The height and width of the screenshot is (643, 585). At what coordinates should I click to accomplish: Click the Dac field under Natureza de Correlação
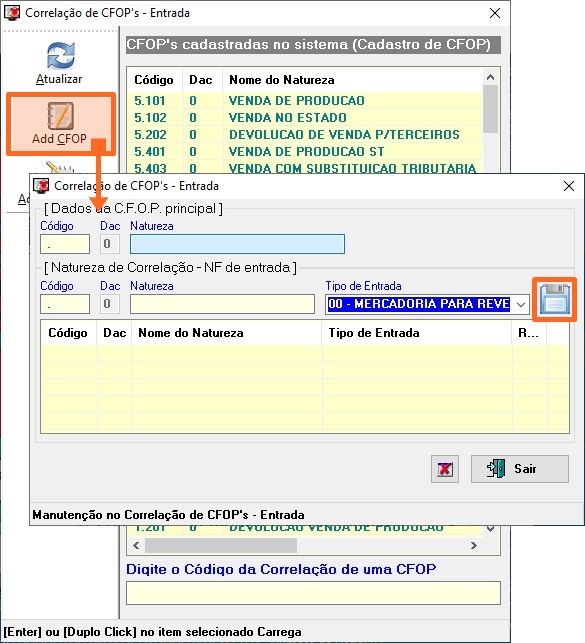click(110, 304)
